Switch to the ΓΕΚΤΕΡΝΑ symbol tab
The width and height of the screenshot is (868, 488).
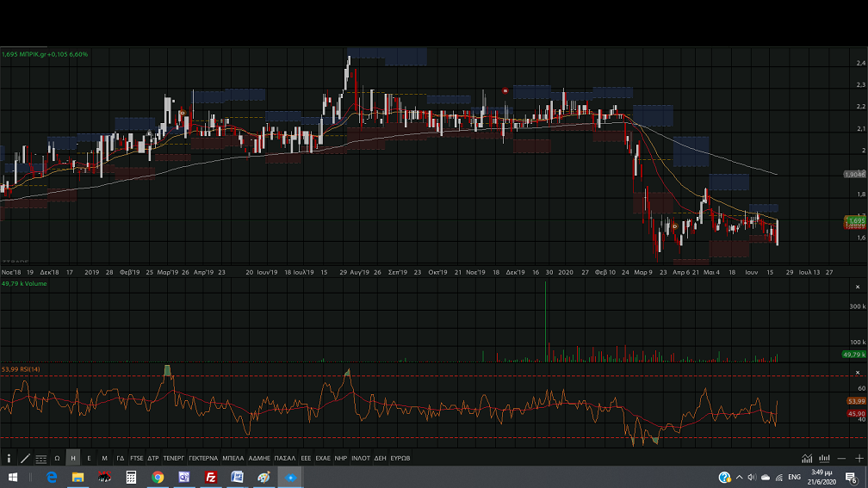[203, 459]
